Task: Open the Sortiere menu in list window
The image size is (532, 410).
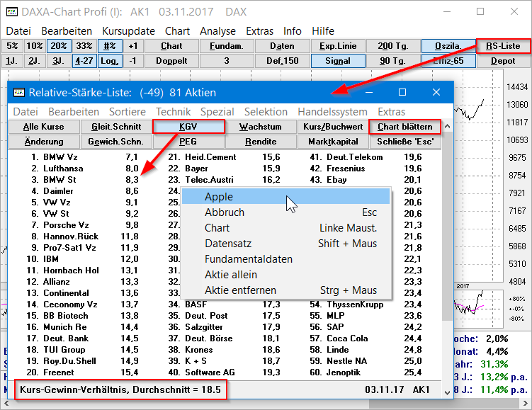Action: 127,112
